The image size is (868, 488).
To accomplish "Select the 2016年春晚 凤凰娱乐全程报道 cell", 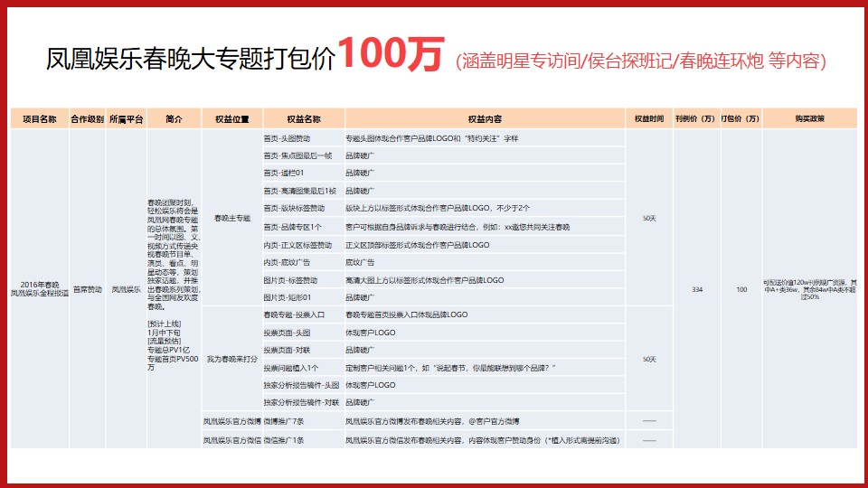I will coord(39,289).
